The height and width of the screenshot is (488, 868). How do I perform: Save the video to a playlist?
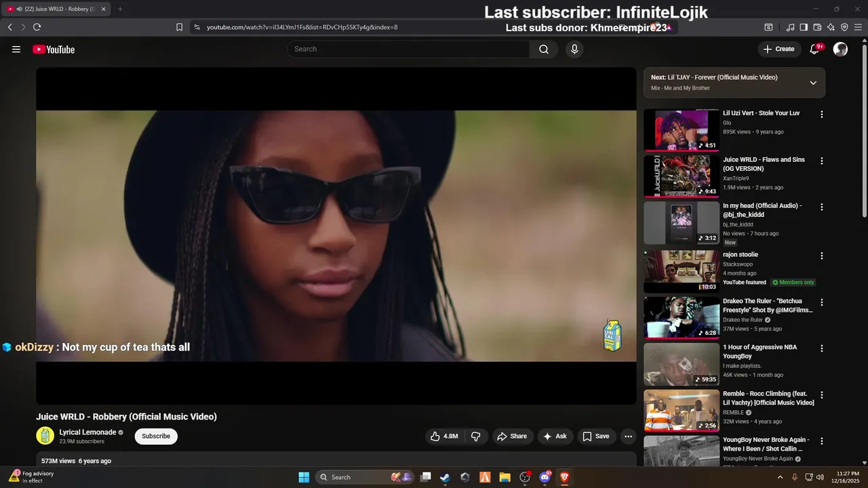[x=596, y=436]
